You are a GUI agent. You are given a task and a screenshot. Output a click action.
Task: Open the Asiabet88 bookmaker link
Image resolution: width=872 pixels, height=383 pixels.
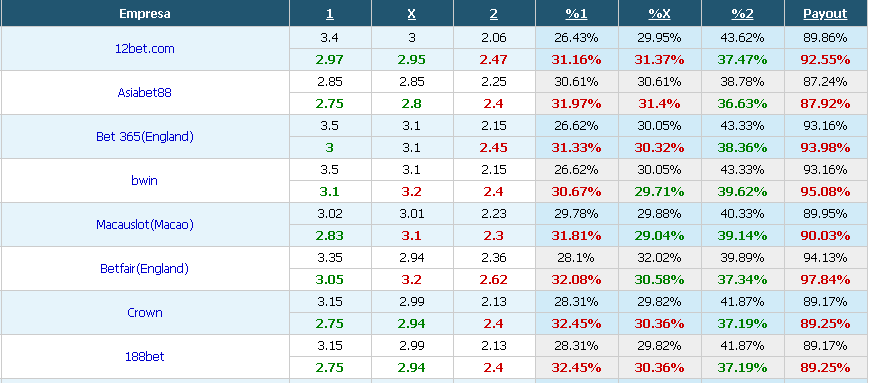tap(145, 92)
